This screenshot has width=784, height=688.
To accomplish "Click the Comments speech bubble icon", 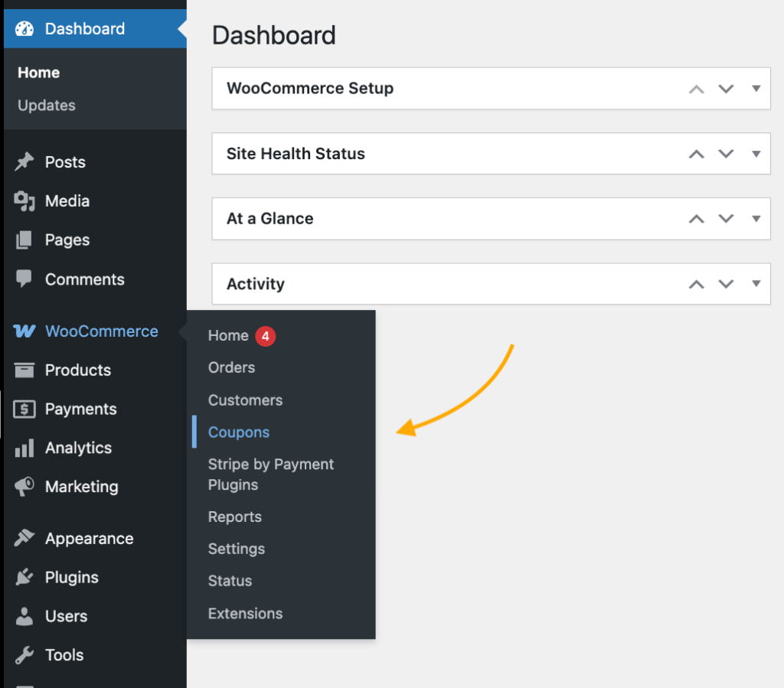I will pyautogui.click(x=24, y=279).
